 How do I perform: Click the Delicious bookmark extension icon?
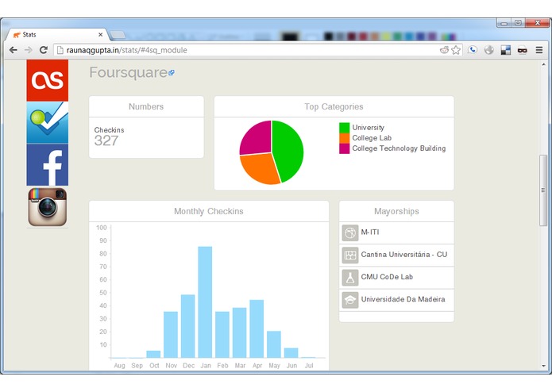505,50
